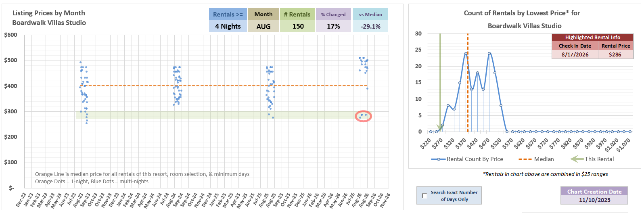Select the Chart Creation Date 11/10/2025 cell
This screenshot has width=644, height=213.
(594, 200)
